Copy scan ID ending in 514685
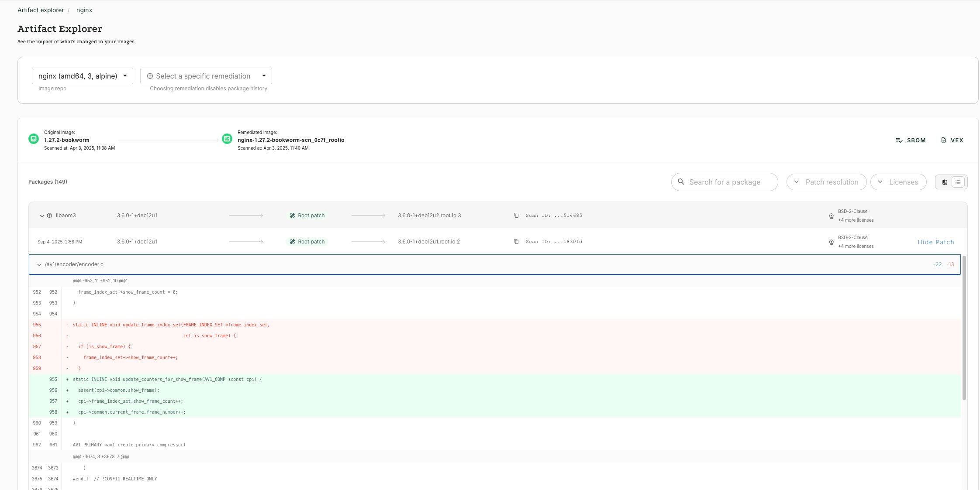Screen dimensions: 980x490 click(516, 216)
